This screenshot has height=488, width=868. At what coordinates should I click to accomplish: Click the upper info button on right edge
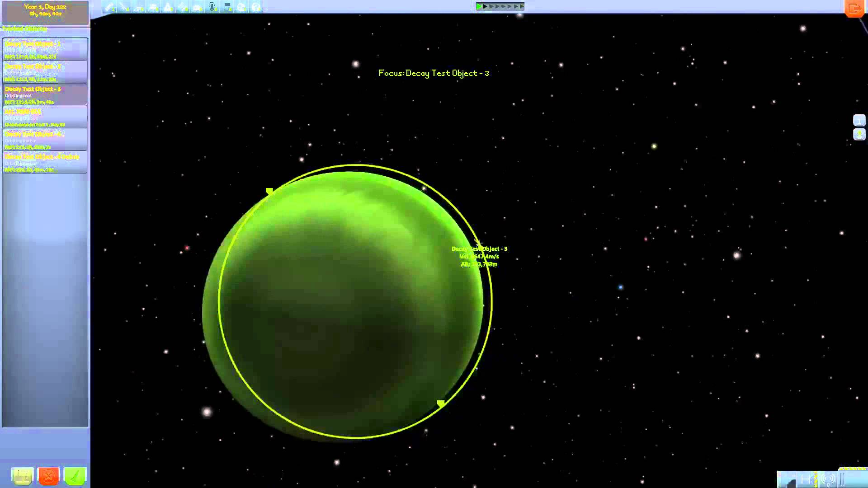point(859,120)
